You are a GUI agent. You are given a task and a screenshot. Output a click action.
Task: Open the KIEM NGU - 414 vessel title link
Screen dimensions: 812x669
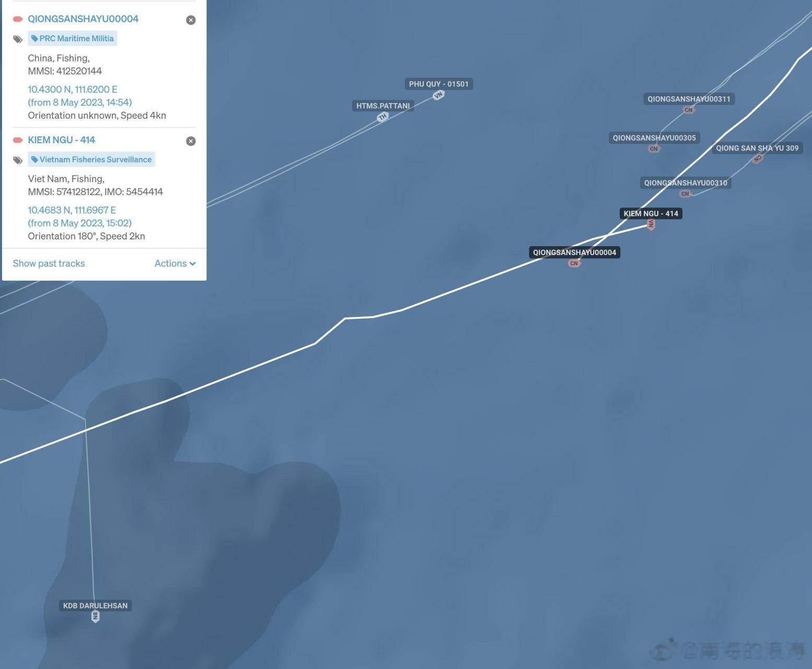coord(61,140)
